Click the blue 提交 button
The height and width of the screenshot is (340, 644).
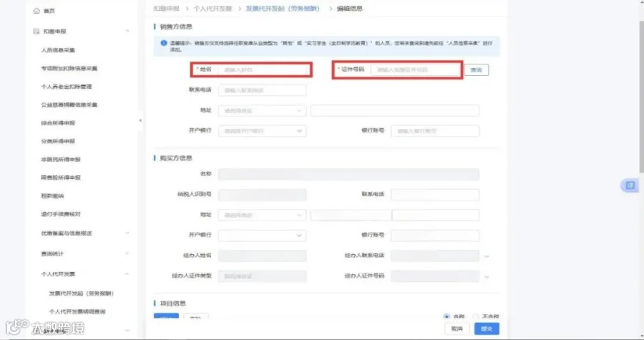(x=487, y=329)
